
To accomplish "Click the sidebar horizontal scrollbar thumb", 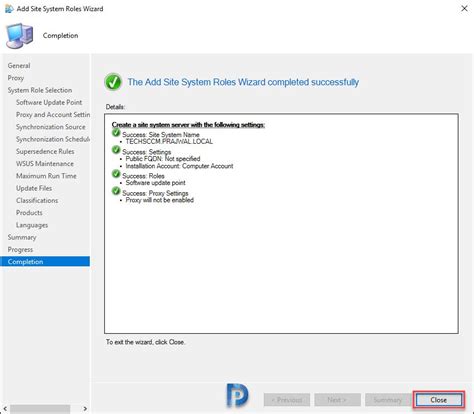I will [x=40, y=409].
